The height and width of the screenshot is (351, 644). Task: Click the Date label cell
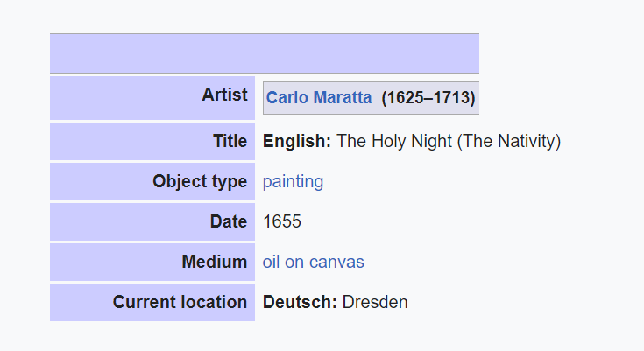point(152,221)
